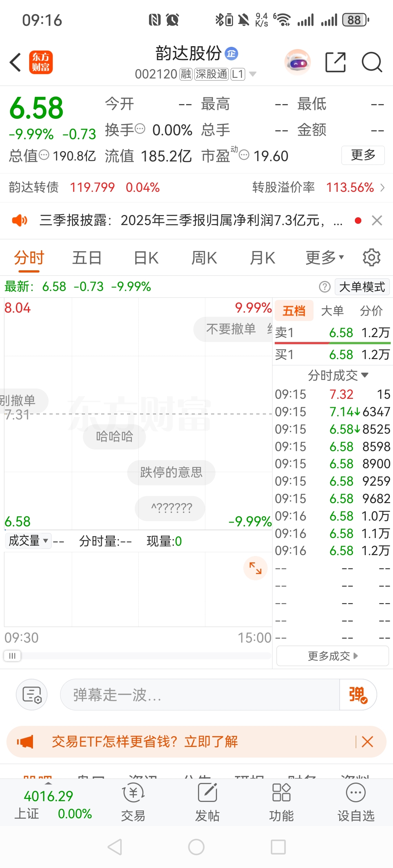Grab the chart timeline slider handle

point(12,656)
